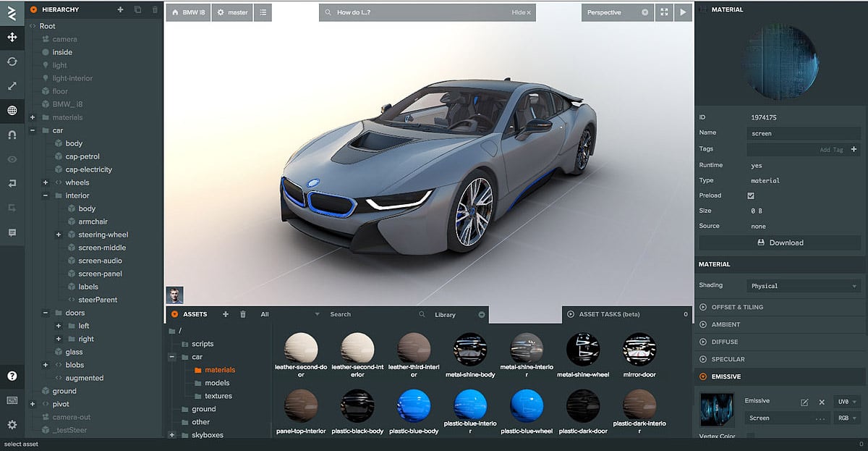
Task: Open the Shading Physical dropdown
Action: 804,286
